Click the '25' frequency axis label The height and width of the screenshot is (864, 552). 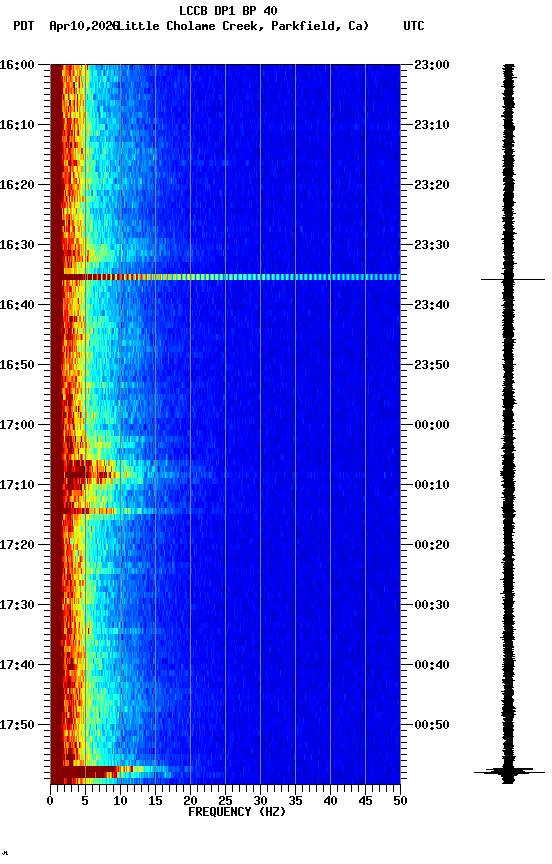tap(225, 801)
